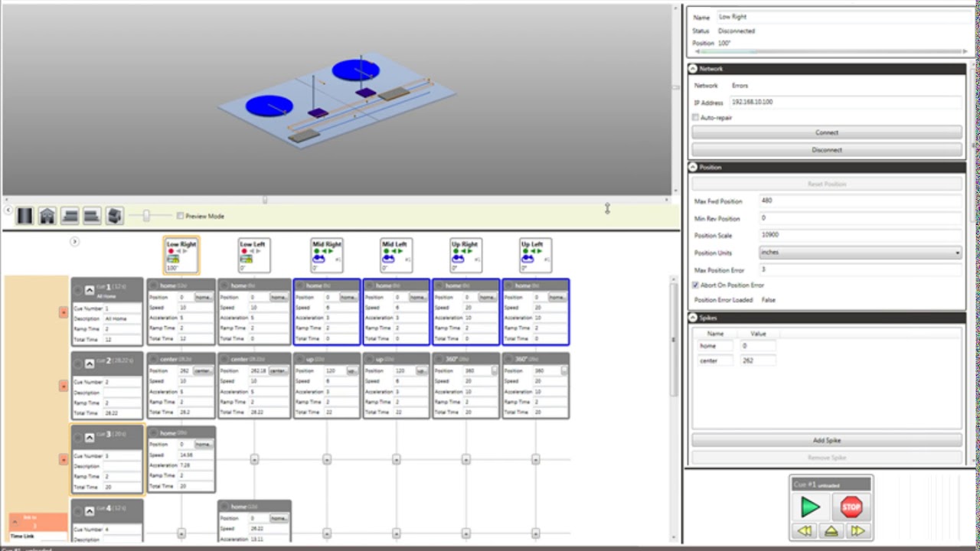Select the Mid Left axis card
The width and height of the screenshot is (980, 551).
(396, 255)
